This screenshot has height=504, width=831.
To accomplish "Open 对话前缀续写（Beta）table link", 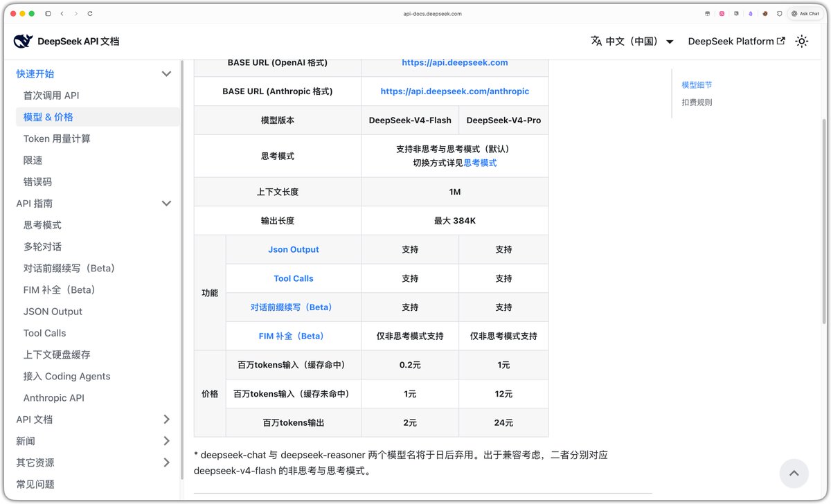I will pyautogui.click(x=294, y=307).
